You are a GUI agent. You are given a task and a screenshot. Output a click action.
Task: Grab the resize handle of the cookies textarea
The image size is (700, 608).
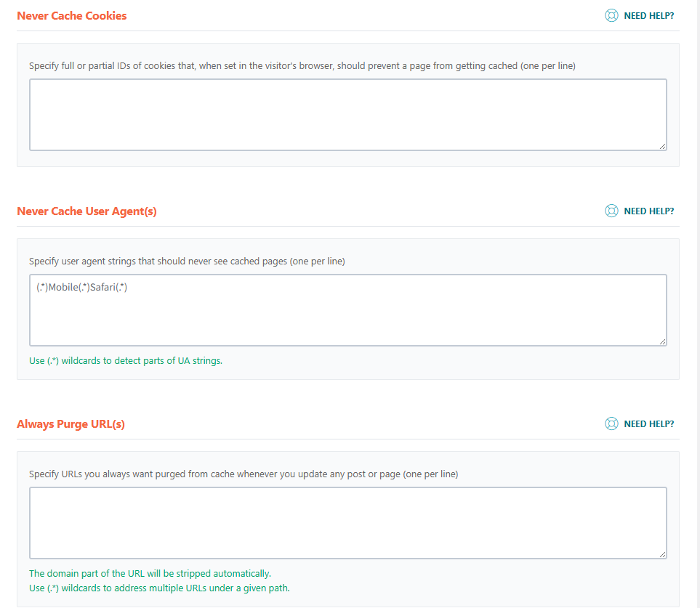[x=662, y=146]
